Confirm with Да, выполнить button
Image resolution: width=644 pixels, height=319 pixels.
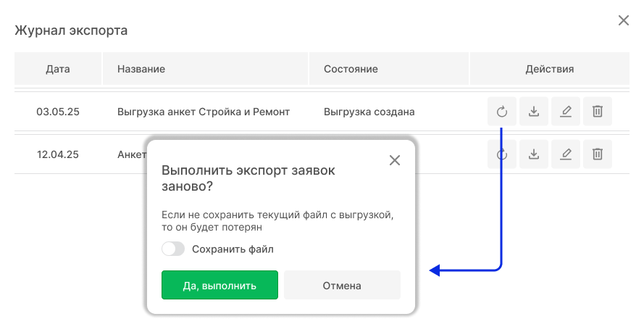(x=219, y=285)
